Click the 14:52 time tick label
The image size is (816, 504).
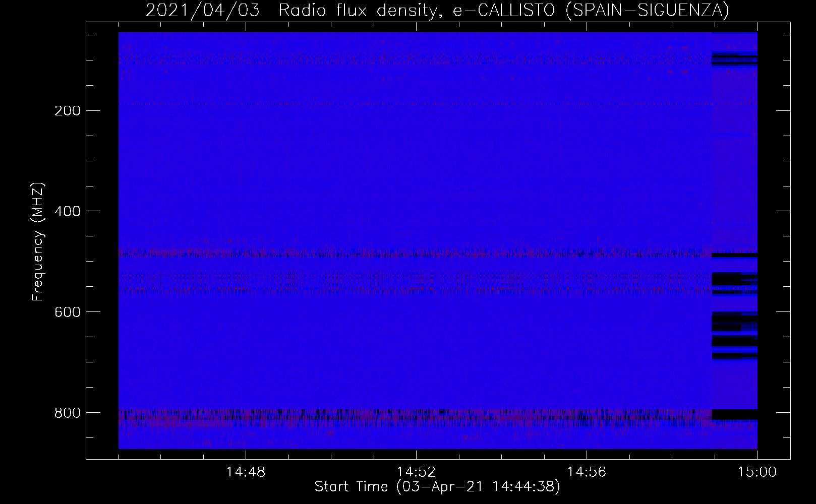pos(416,472)
